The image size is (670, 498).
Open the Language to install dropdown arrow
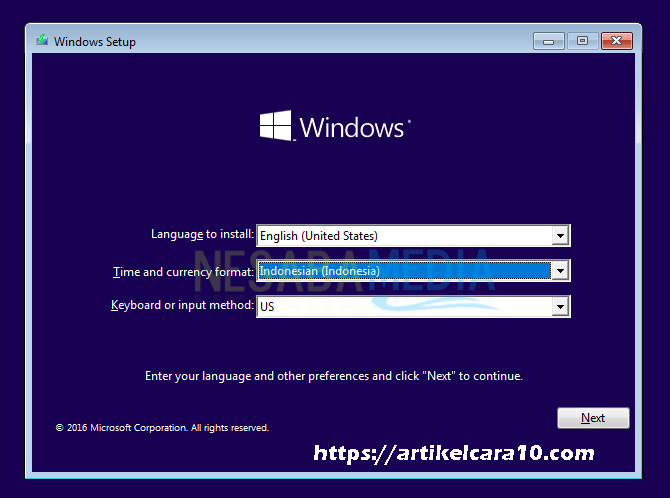click(x=560, y=236)
